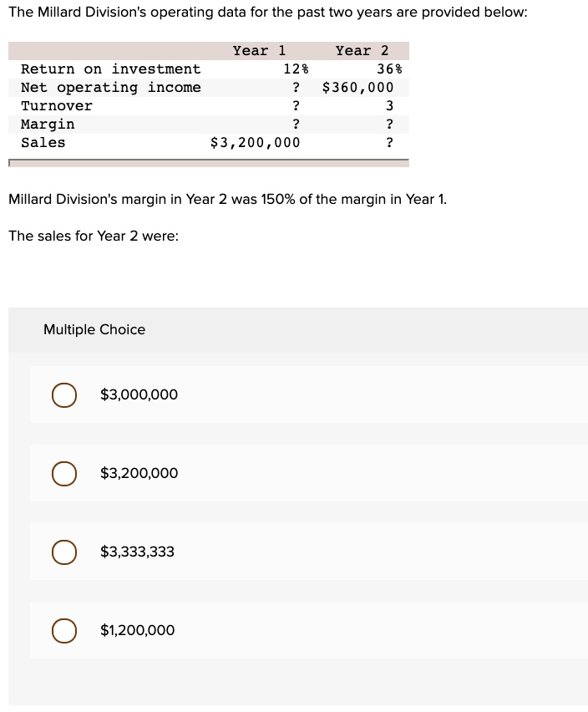Click the $1,200,000 answer label
Image resolution: width=588 pixels, height=712 pixels.
[137, 630]
